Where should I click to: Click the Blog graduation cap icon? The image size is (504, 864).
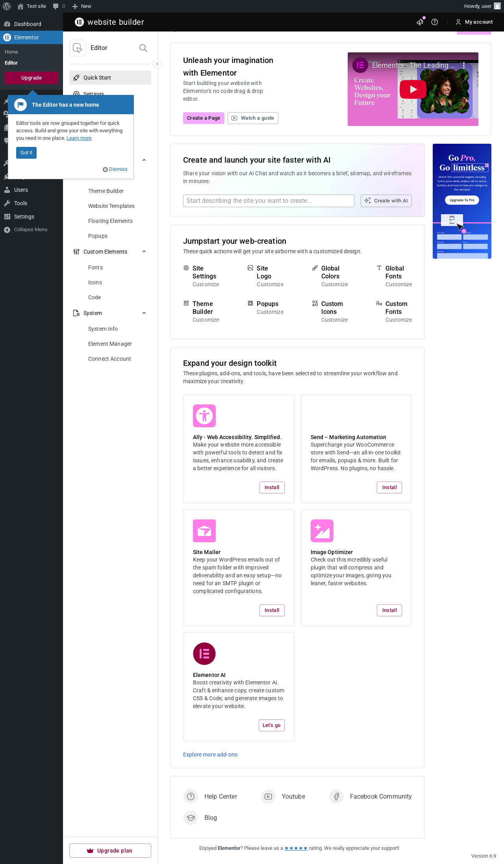click(191, 818)
